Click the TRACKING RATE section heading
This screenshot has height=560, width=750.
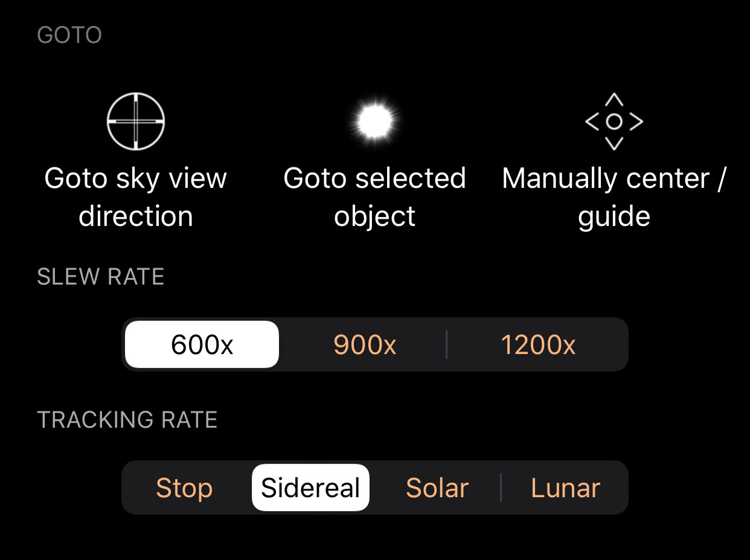click(x=127, y=420)
